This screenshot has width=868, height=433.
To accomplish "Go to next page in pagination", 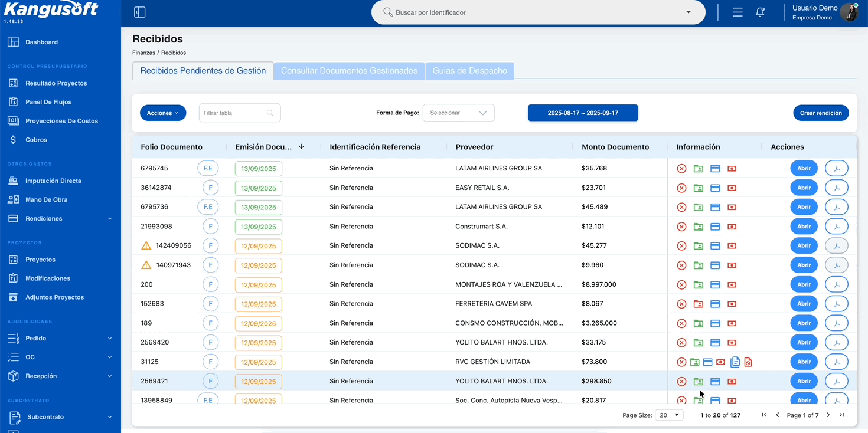I will (x=828, y=415).
